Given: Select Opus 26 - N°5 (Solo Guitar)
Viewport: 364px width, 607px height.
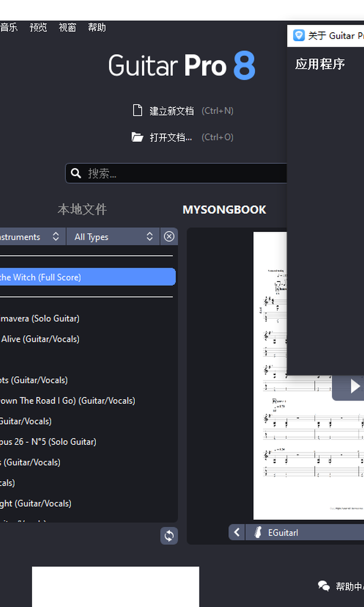Looking at the screenshot, I should pyautogui.click(x=48, y=442).
